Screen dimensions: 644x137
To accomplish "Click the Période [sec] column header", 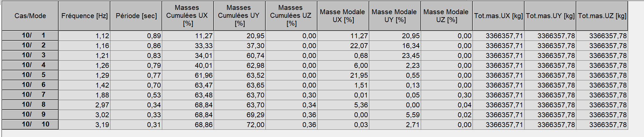I will [136, 16].
